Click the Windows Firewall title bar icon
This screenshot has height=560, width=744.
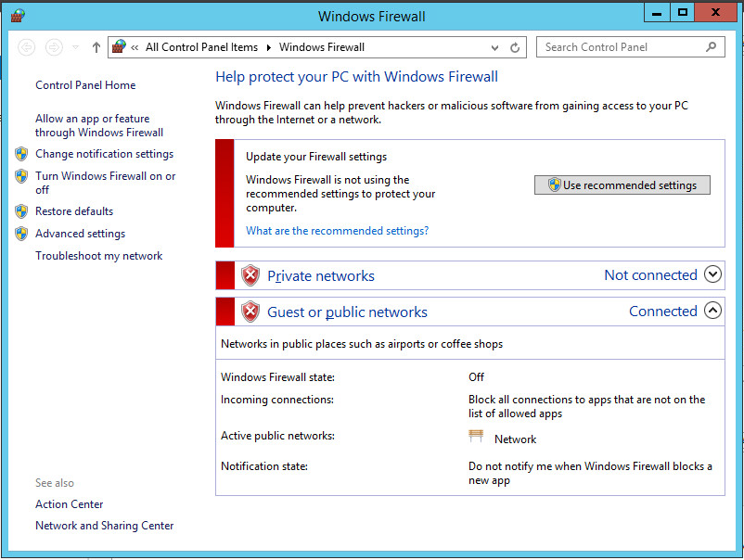pyautogui.click(x=17, y=16)
